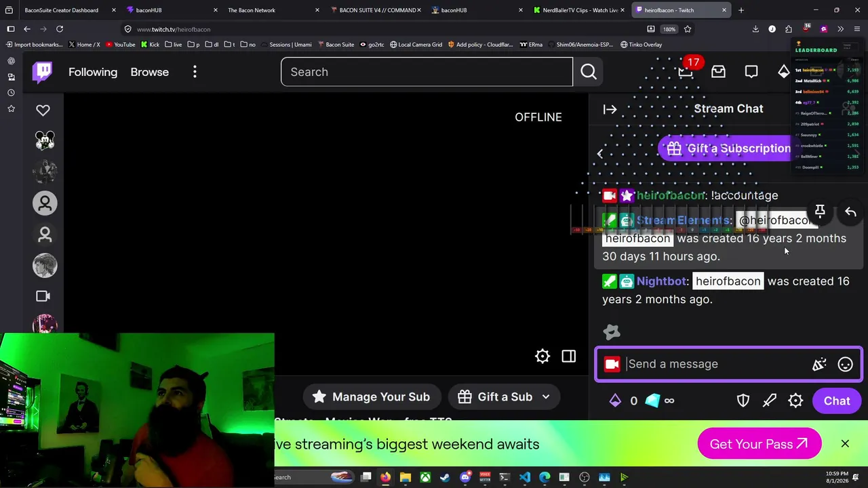Open the browser extensions puzzle icon
This screenshot has height=488, width=868.
coord(788,29)
